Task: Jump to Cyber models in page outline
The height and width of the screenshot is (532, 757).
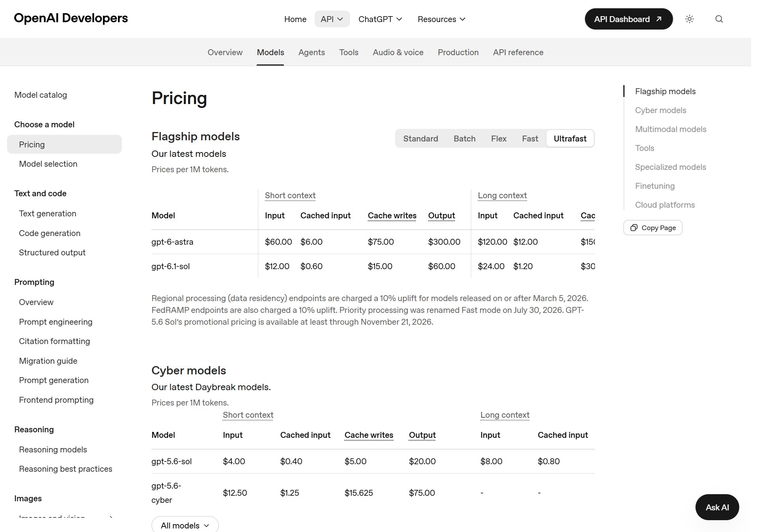Action: (x=660, y=110)
